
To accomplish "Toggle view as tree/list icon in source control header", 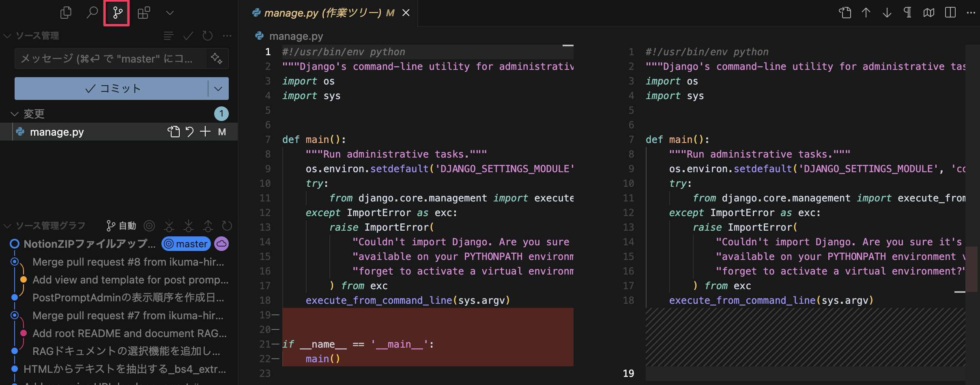I will click(x=168, y=36).
